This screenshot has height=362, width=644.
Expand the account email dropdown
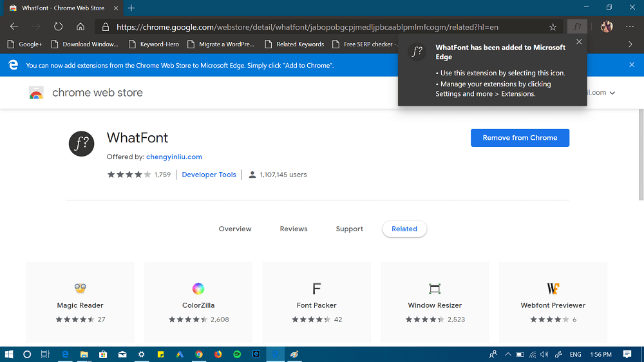pos(612,93)
